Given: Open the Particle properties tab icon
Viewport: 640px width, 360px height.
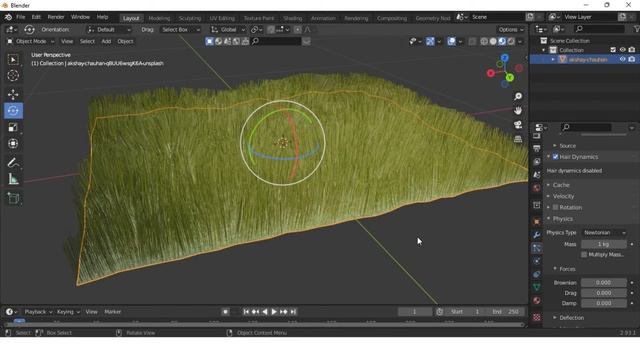Looking at the screenshot, I should tap(537, 248).
